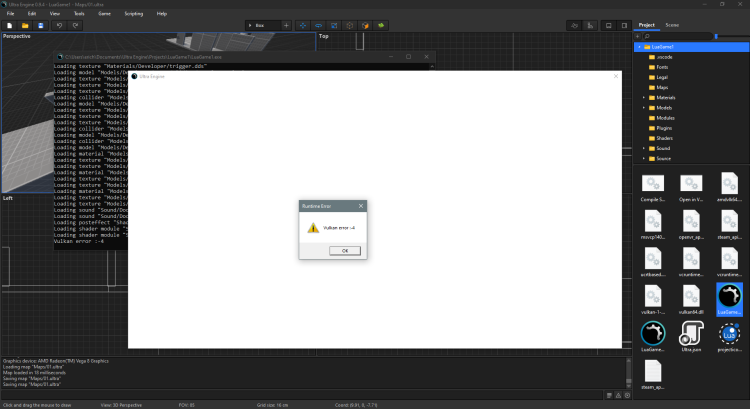
Task: Click OK in Runtime Error dialog
Action: point(345,251)
